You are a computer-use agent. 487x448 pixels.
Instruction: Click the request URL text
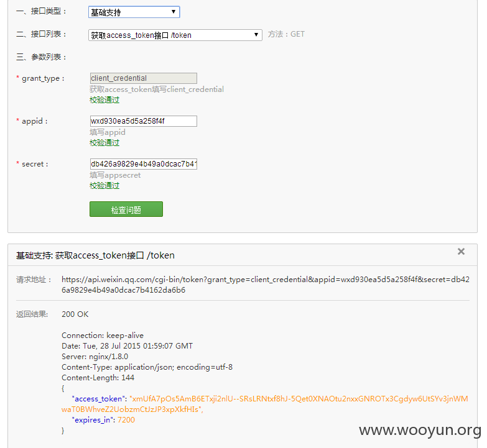coord(266,285)
